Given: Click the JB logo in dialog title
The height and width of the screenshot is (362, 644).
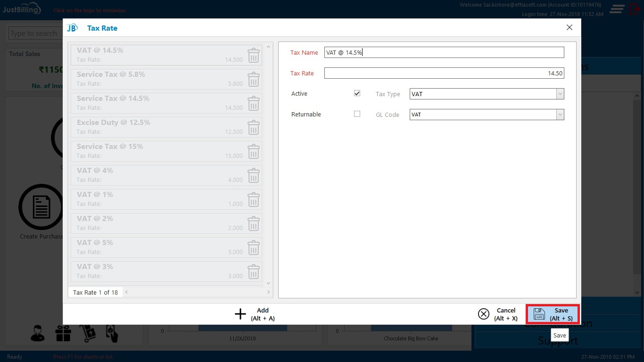Looking at the screenshot, I should point(72,28).
